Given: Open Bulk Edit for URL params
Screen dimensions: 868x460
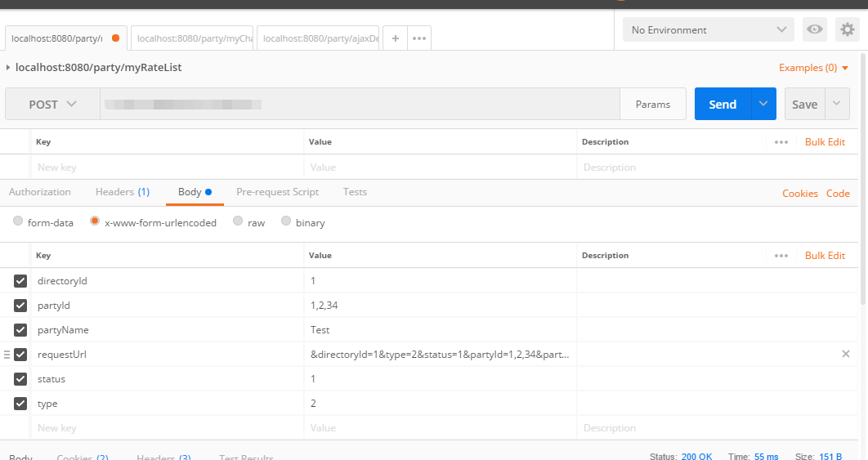Looking at the screenshot, I should pos(825,142).
